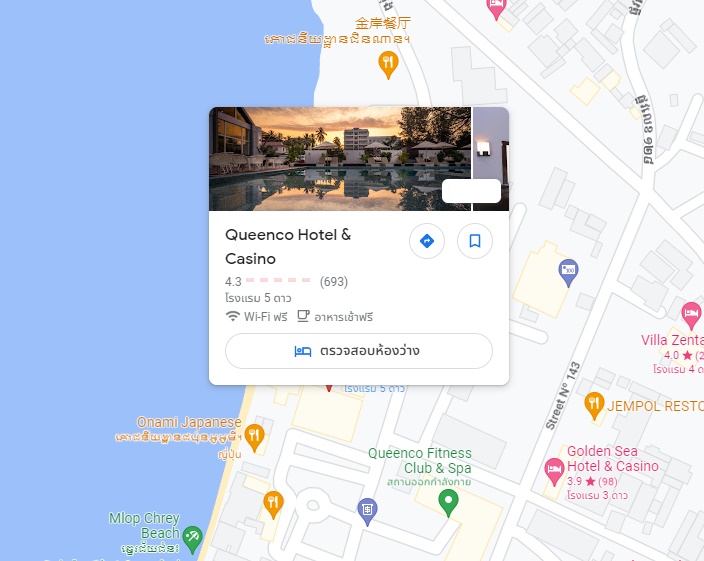Select the purple pin left of Fitness Club
Image resolution: width=704 pixels, height=561 pixels.
367,512
